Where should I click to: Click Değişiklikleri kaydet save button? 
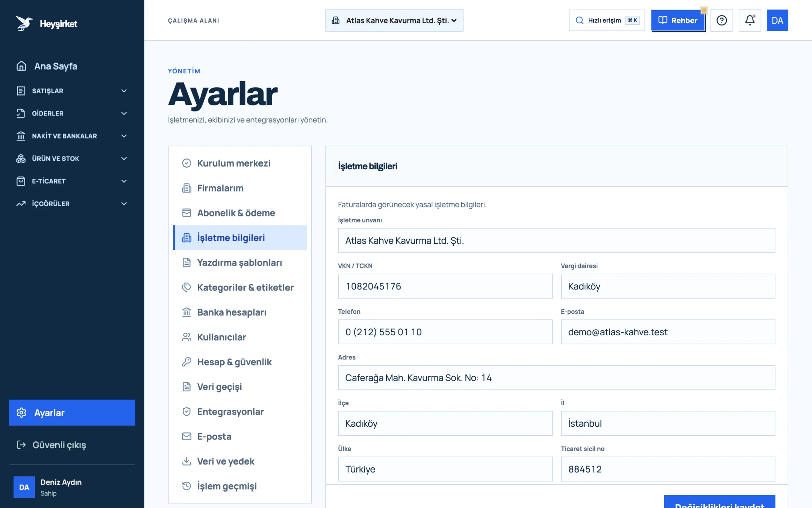720,502
